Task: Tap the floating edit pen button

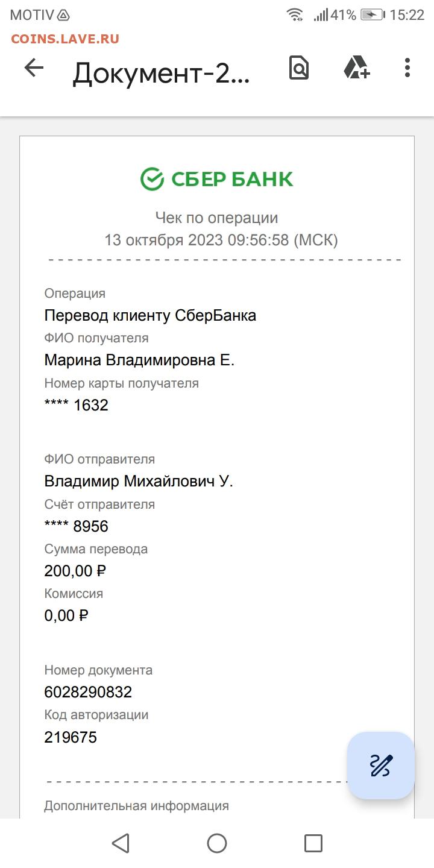Action: click(x=381, y=766)
